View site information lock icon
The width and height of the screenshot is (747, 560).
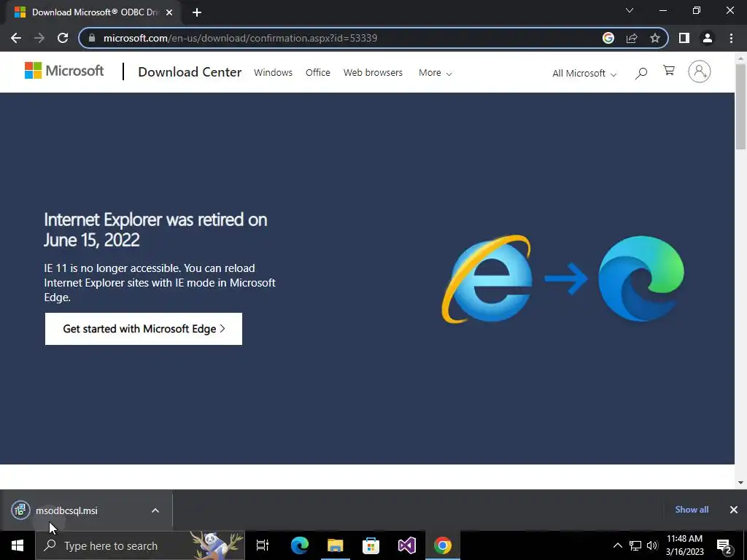[92, 38]
